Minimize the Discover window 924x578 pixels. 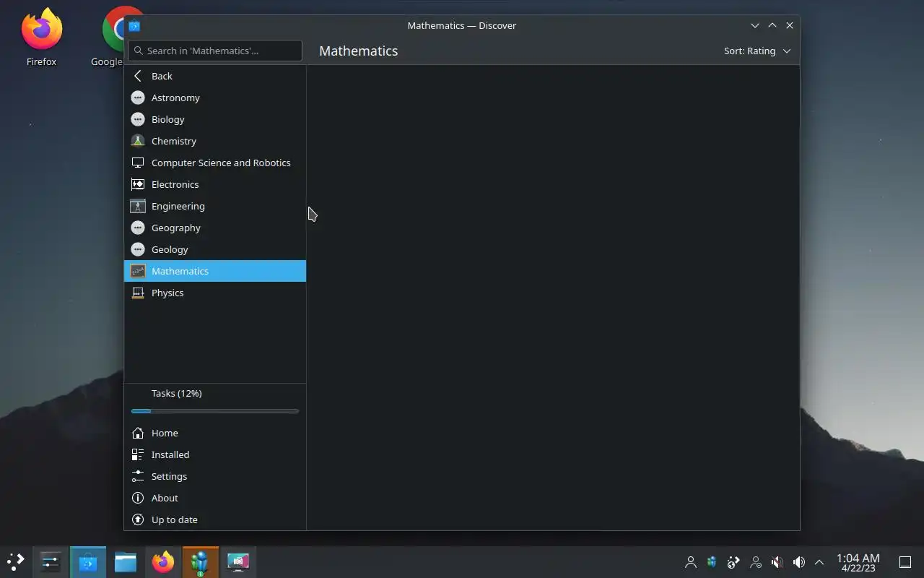click(x=755, y=25)
